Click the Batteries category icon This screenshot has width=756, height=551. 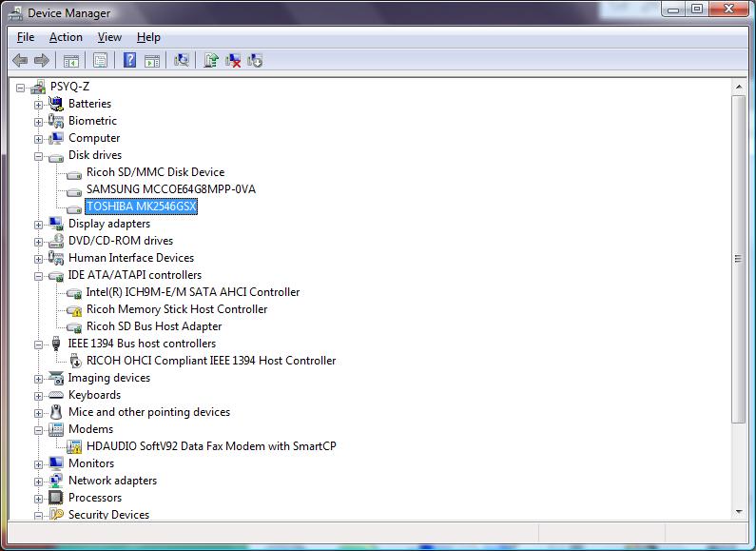(56, 104)
